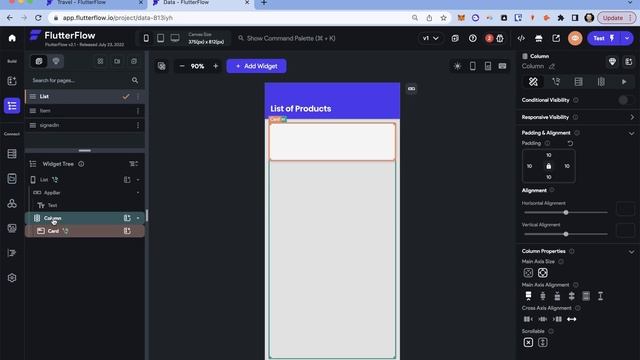Select AppBar in widget tree
This screenshot has height=360, width=640.
52,193
